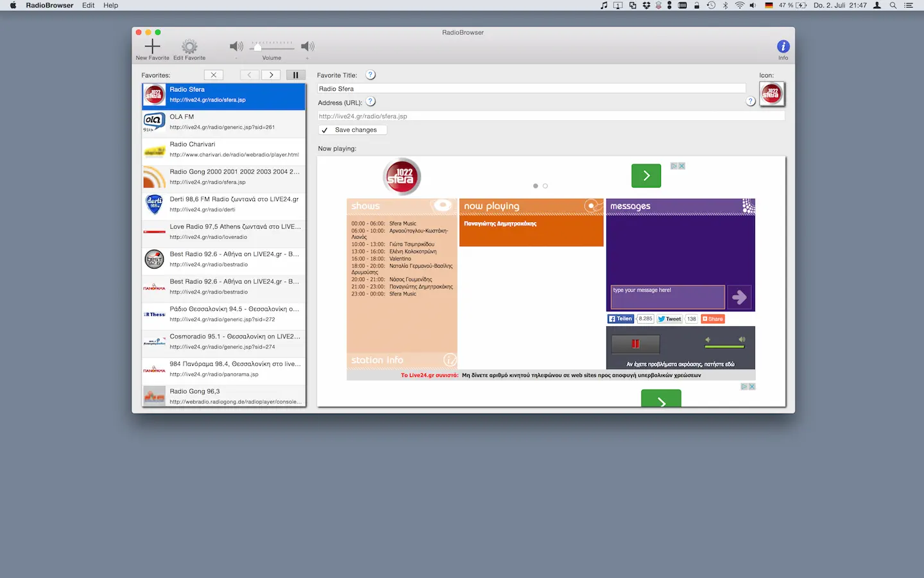The image size is (924, 578).
Task: Select the Cosmoradio 95.1 favorite
Action: pyautogui.click(x=224, y=344)
